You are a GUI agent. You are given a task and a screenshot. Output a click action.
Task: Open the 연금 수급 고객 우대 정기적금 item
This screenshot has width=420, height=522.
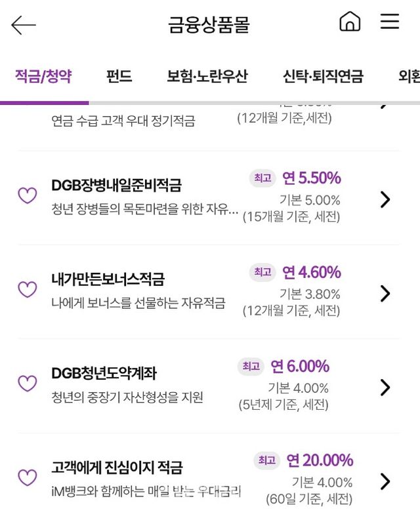[x=123, y=121]
